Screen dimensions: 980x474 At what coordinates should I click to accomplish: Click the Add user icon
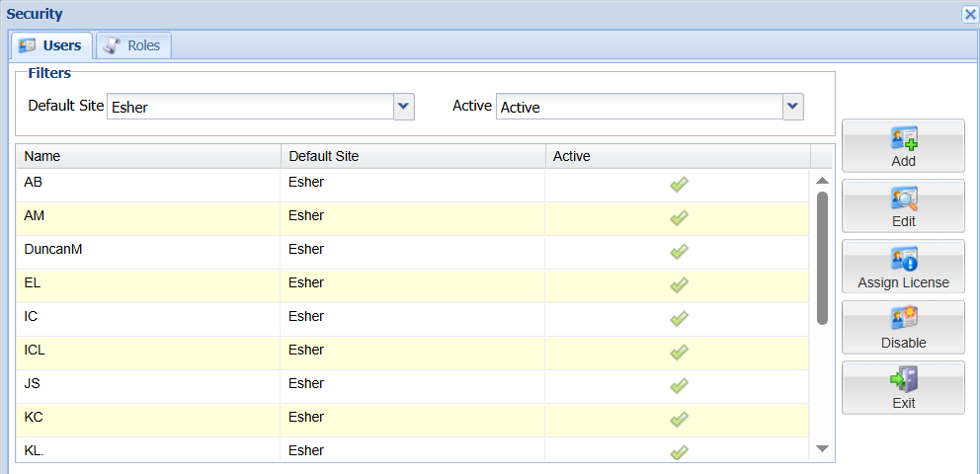pyautogui.click(x=904, y=138)
